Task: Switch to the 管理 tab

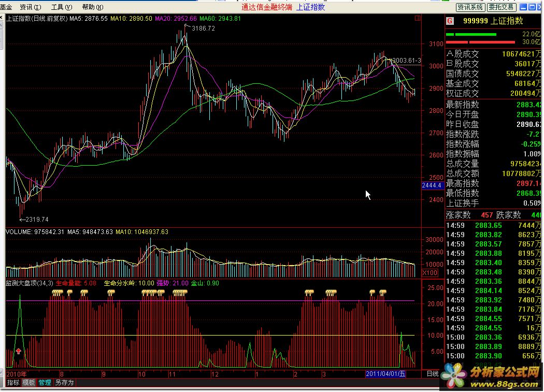Action: 45,382
